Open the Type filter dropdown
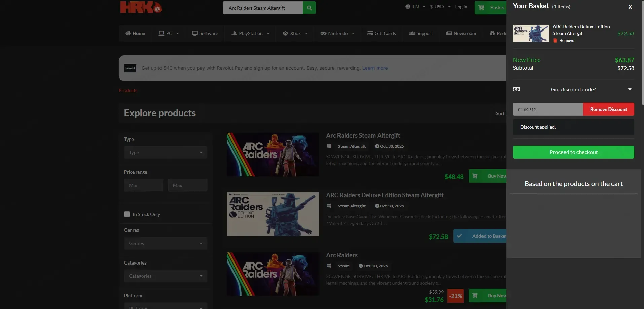Viewport: 644px width, 309px height. [166, 152]
